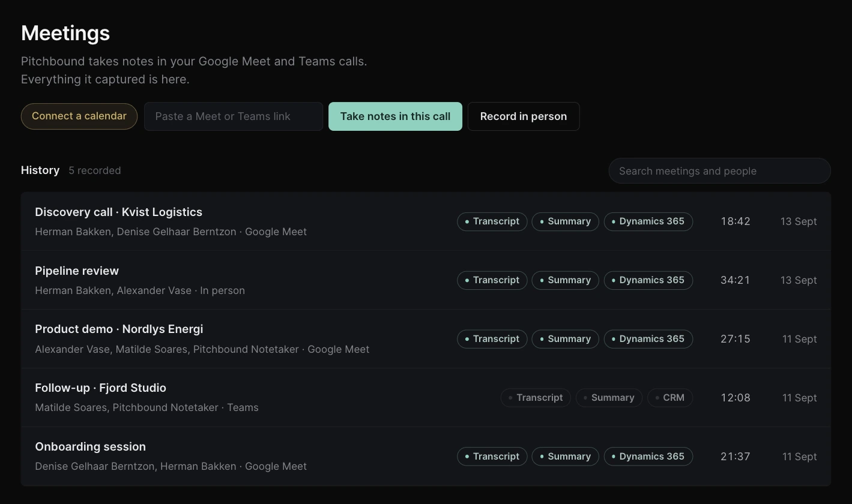Click the 11 Sept date on Onboarding session row

pos(799,457)
